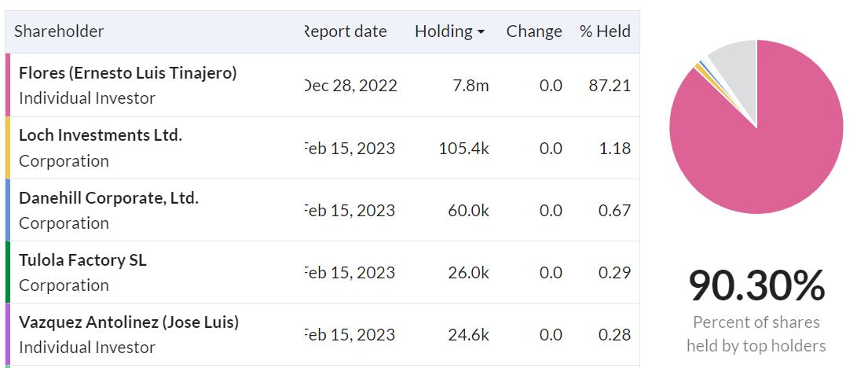Viewport: 868px width, 368px height.
Task: Sort by the Holding column arrow
Action: (481, 32)
